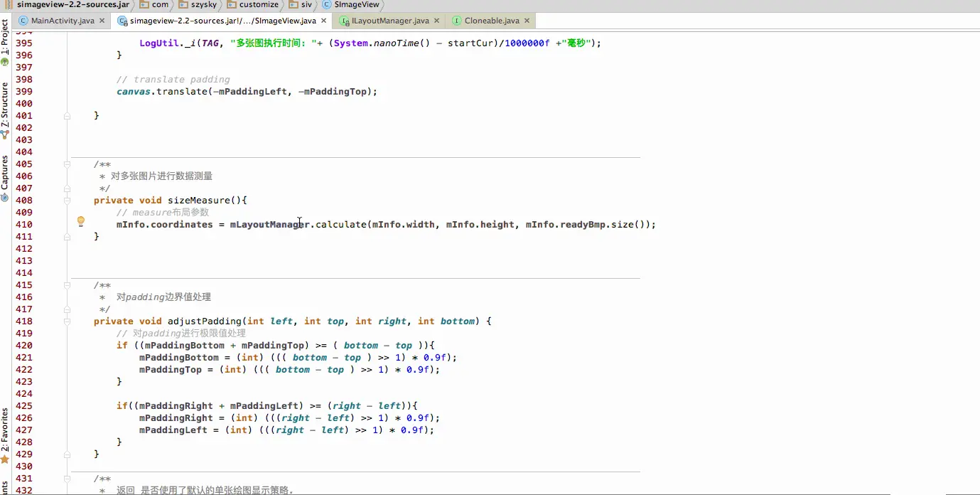Open the Captures tool window
Image resolution: width=980 pixels, height=495 pixels.
pyautogui.click(x=5, y=178)
